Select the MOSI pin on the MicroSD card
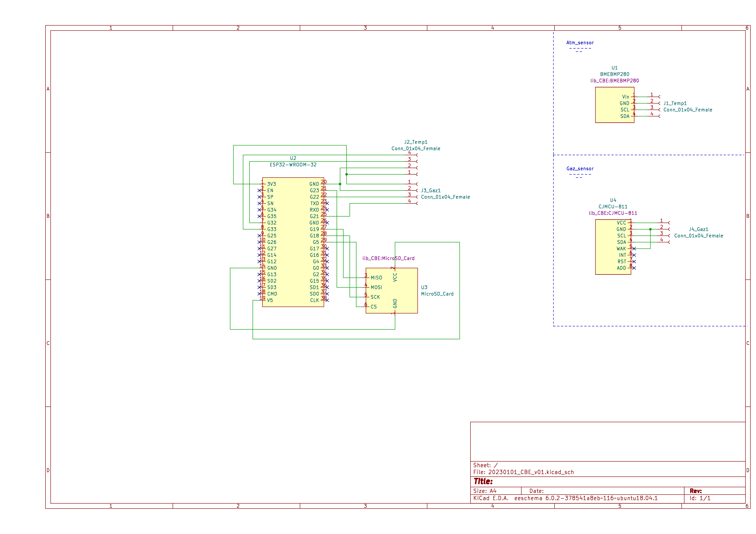This screenshot has height=534, width=756. [x=376, y=288]
